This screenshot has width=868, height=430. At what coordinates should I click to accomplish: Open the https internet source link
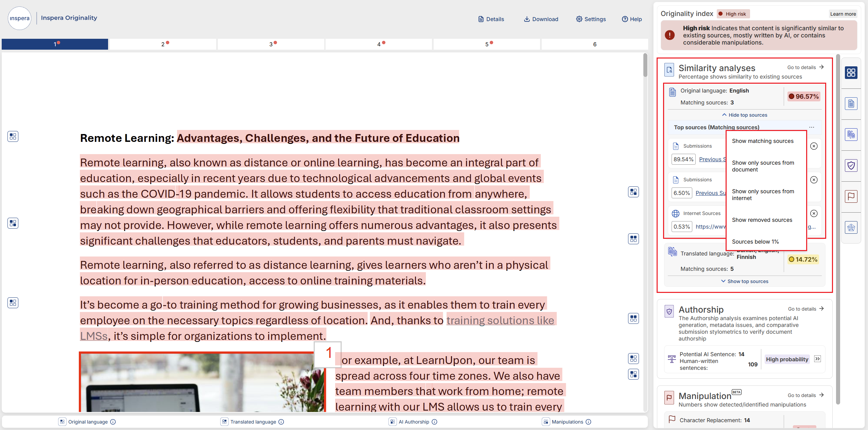click(x=711, y=227)
